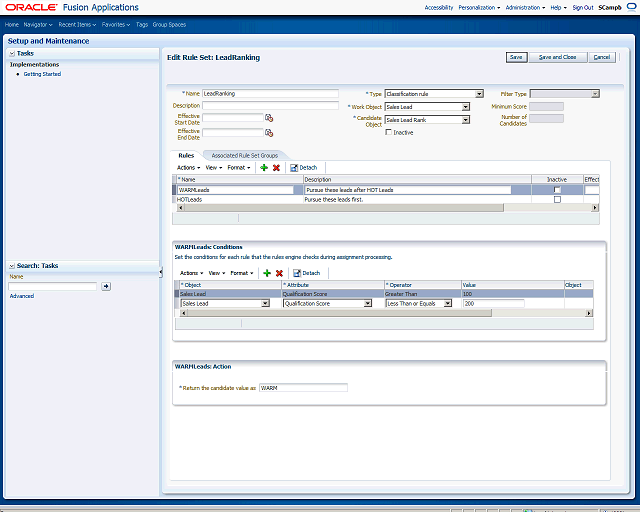The height and width of the screenshot is (512, 640).
Task: Click the Cancel button
Action: pos(602,57)
